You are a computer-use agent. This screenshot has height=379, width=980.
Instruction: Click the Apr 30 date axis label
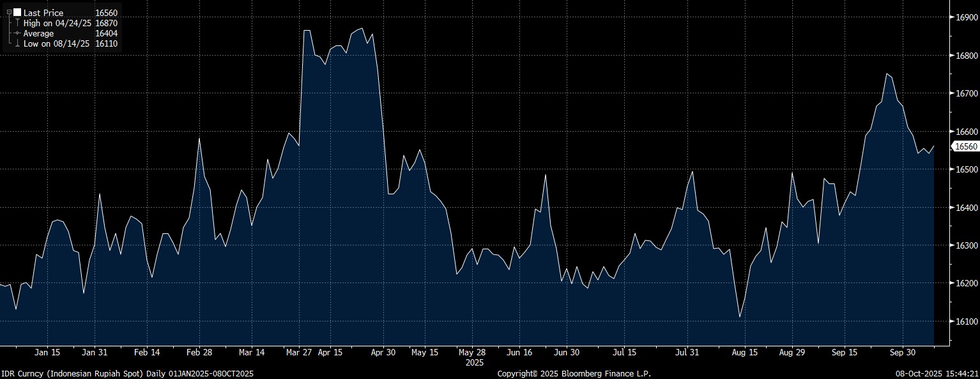pos(383,352)
